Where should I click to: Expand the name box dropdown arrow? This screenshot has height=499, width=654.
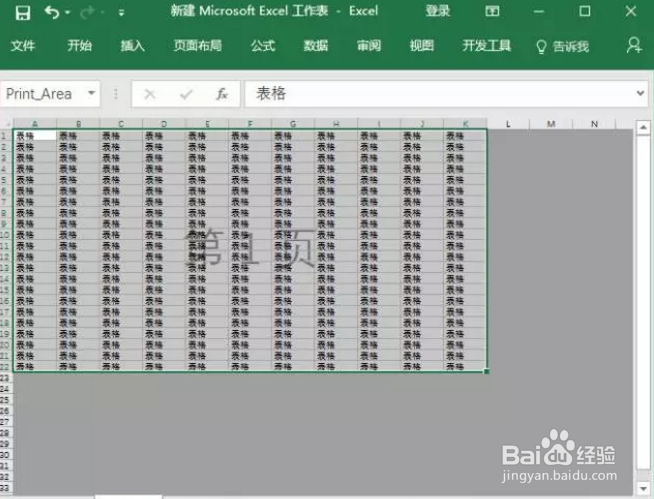[92, 93]
